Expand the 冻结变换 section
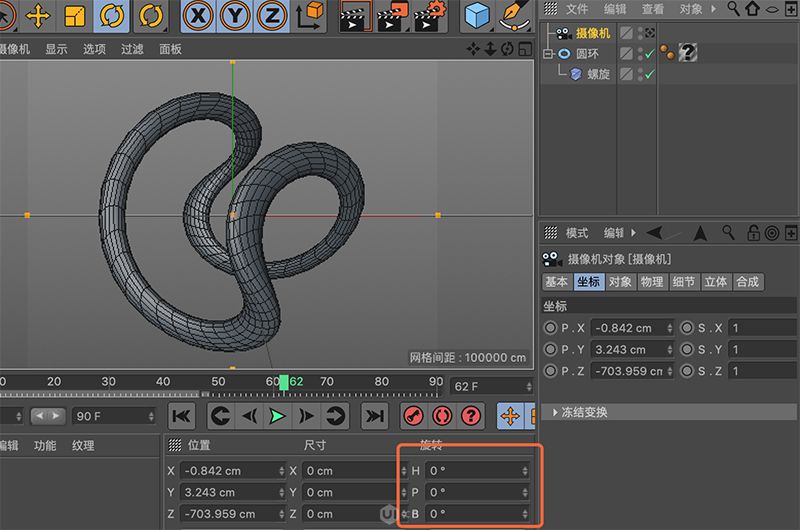 coord(556,412)
